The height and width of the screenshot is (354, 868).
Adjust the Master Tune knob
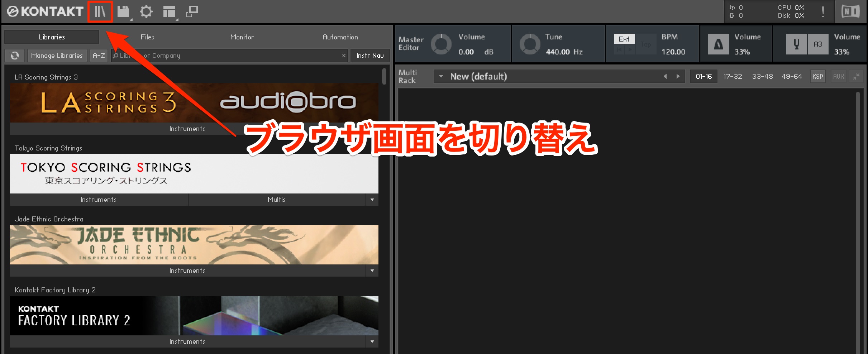click(x=530, y=44)
